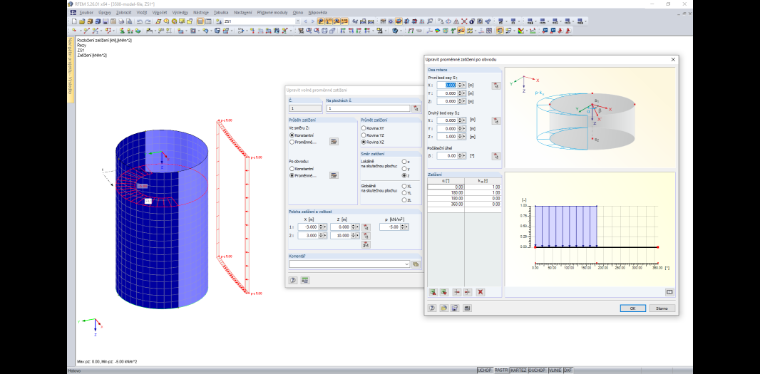Open dropdown arrow of load magnitude p field
This screenshot has height=374, width=760.
click(406, 227)
